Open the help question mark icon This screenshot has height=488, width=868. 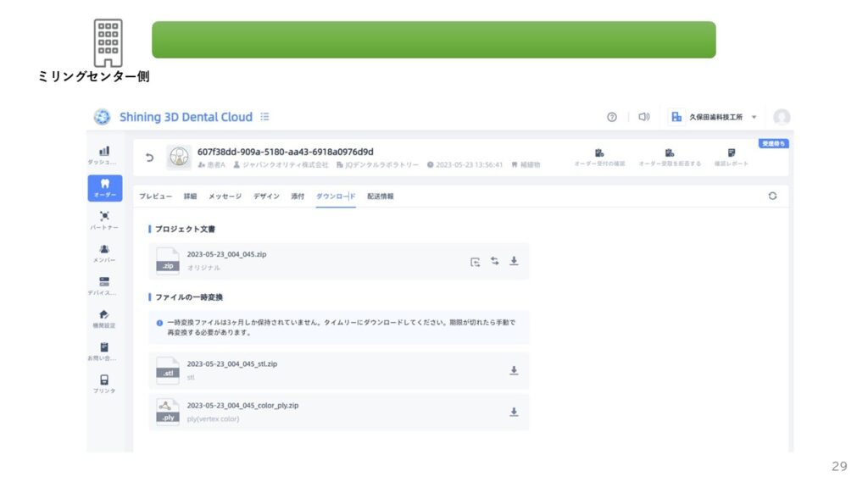click(612, 117)
